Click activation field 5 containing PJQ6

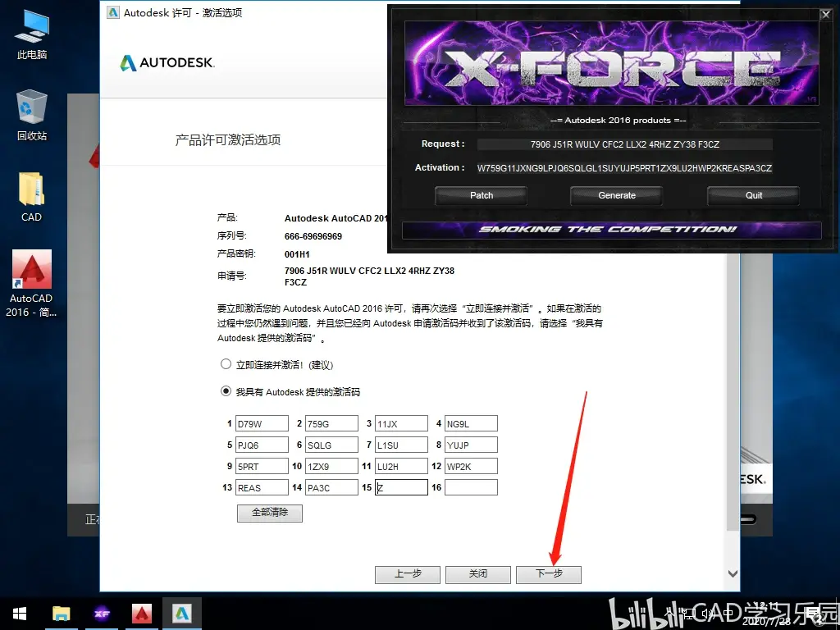[x=262, y=445]
